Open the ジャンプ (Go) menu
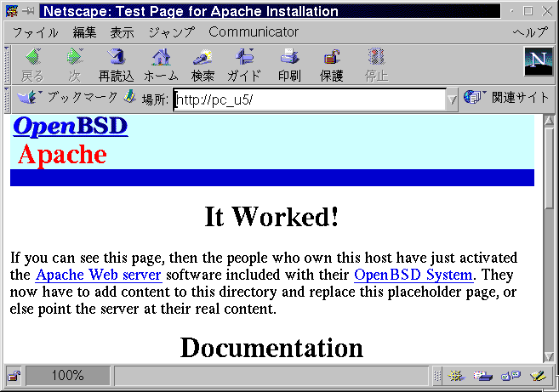 pyautogui.click(x=171, y=33)
